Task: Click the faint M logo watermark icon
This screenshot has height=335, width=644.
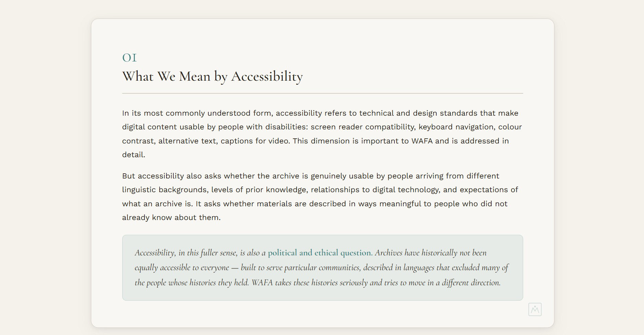Action: point(535,310)
